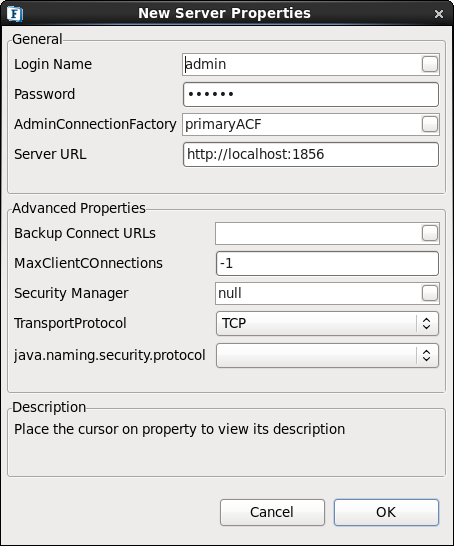Viewport: 454px width, 546px height.
Task: Focus the Login Name admin field
Action: pyautogui.click(x=302, y=64)
